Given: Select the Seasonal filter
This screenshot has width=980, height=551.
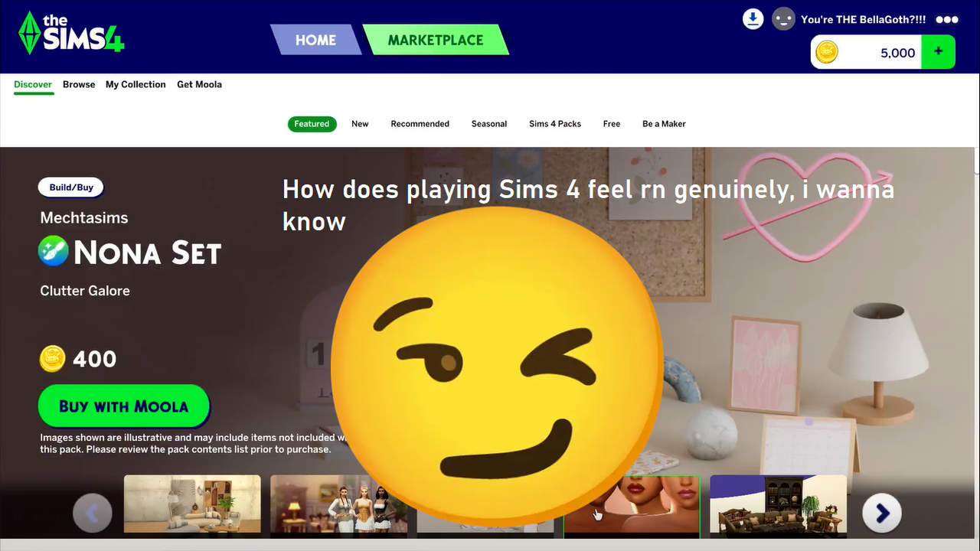Looking at the screenshot, I should point(489,124).
